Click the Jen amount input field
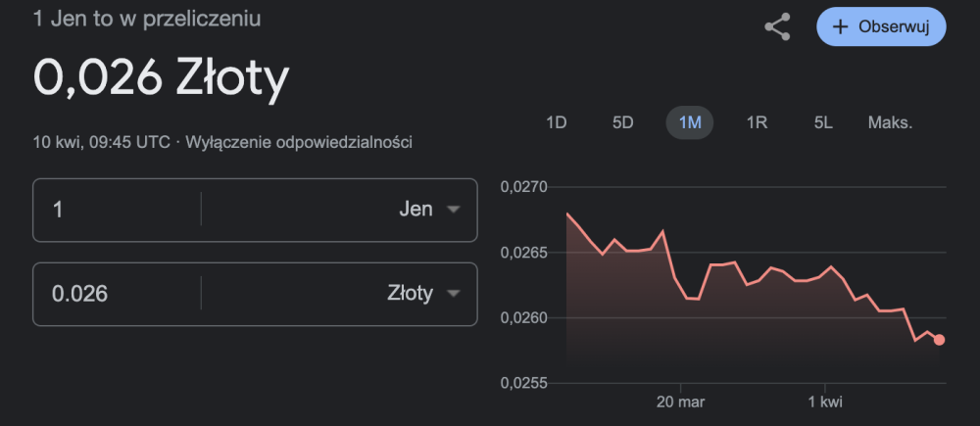980x426 pixels. coord(118,210)
